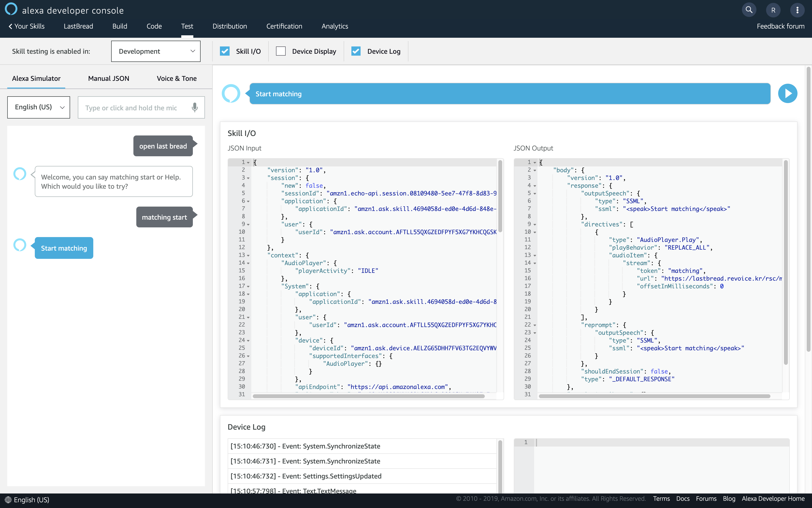The image size is (812, 508).
Task: Click the JSON Output vertical scrollbar
Action: (x=786, y=262)
